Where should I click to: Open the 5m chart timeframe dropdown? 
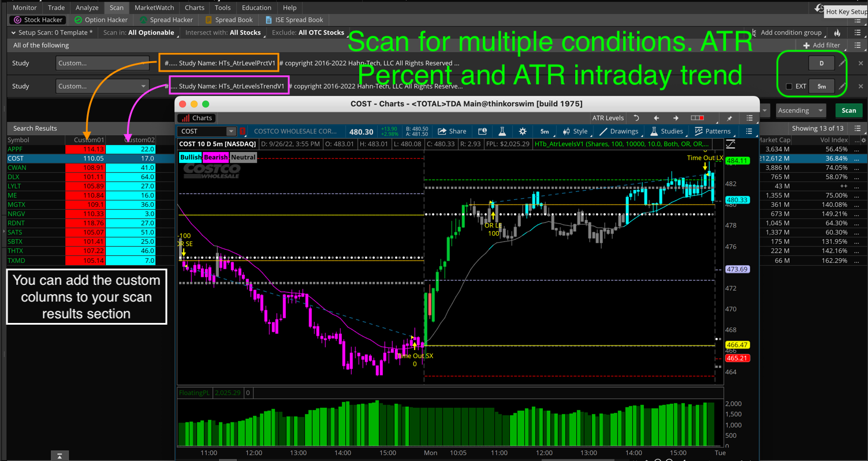coord(545,132)
